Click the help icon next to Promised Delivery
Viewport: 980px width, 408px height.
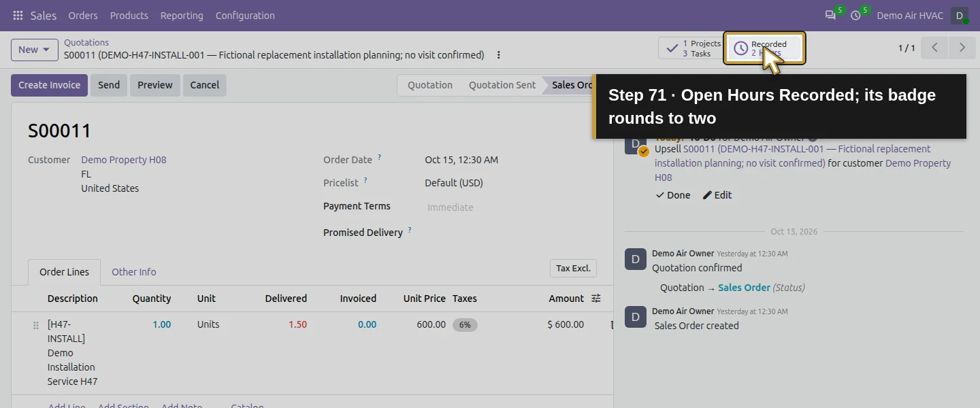tap(410, 231)
